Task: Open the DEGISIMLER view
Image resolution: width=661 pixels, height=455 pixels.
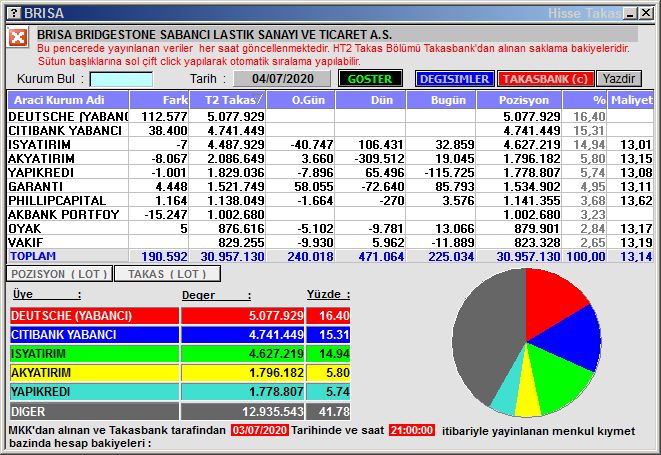Action: click(454, 79)
